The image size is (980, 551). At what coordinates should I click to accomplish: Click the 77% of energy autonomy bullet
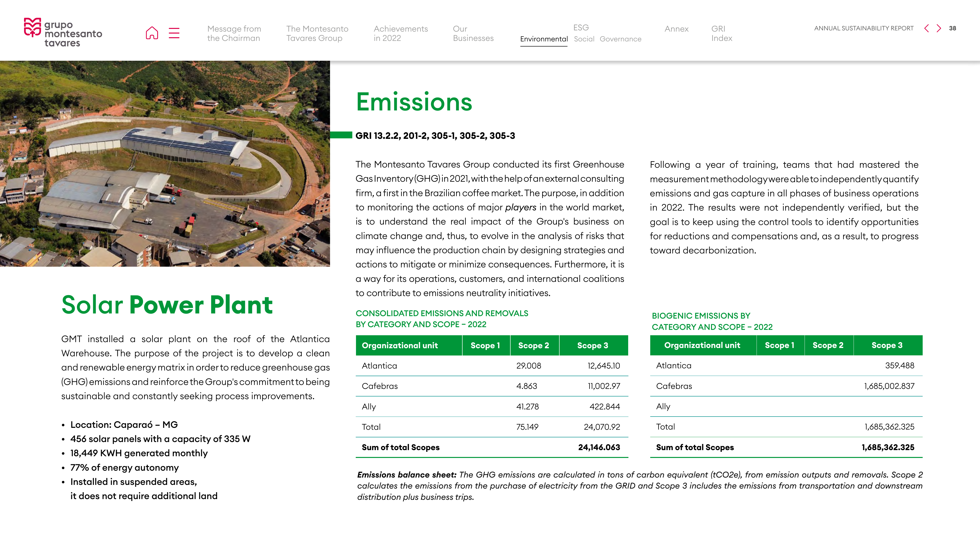(x=124, y=468)
